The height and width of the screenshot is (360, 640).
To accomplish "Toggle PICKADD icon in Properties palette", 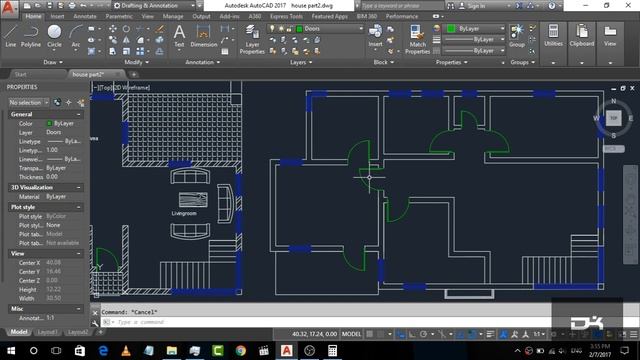I will pyautogui.click(x=57, y=102).
